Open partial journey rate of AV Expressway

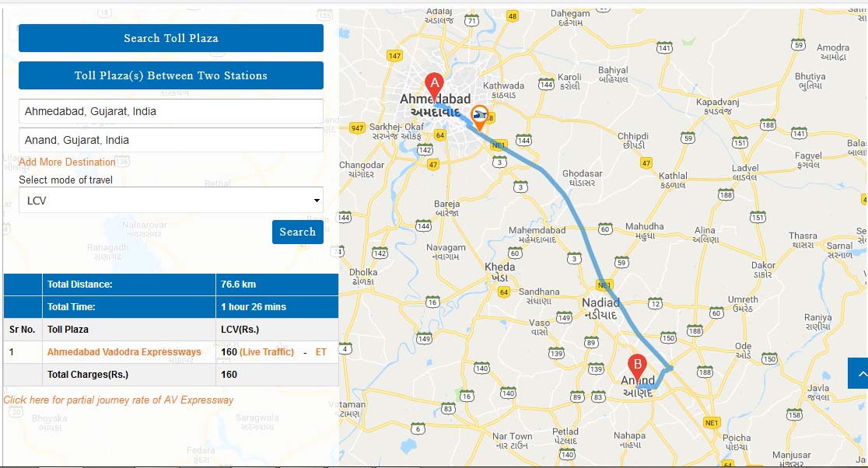[x=118, y=400]
